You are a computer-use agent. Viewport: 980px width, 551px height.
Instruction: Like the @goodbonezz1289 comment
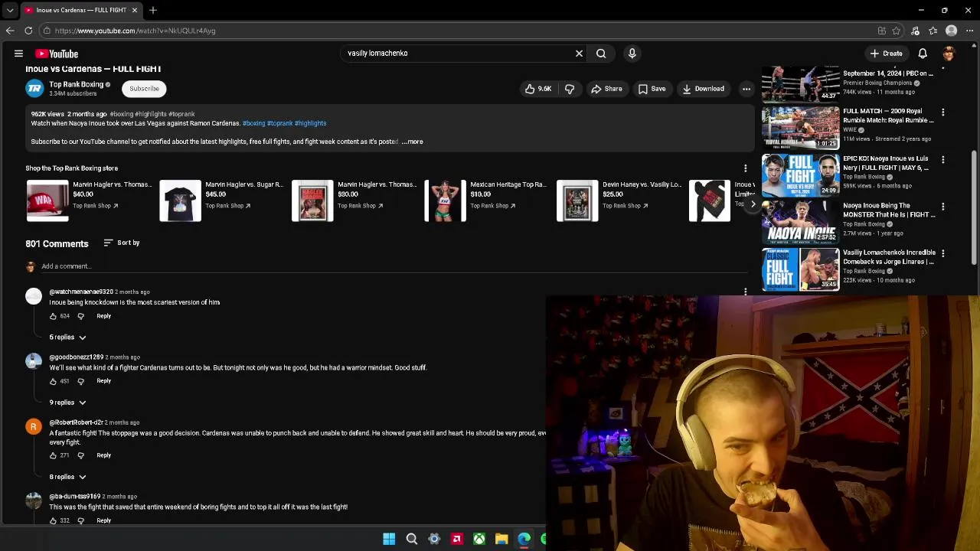pos(53,381)
